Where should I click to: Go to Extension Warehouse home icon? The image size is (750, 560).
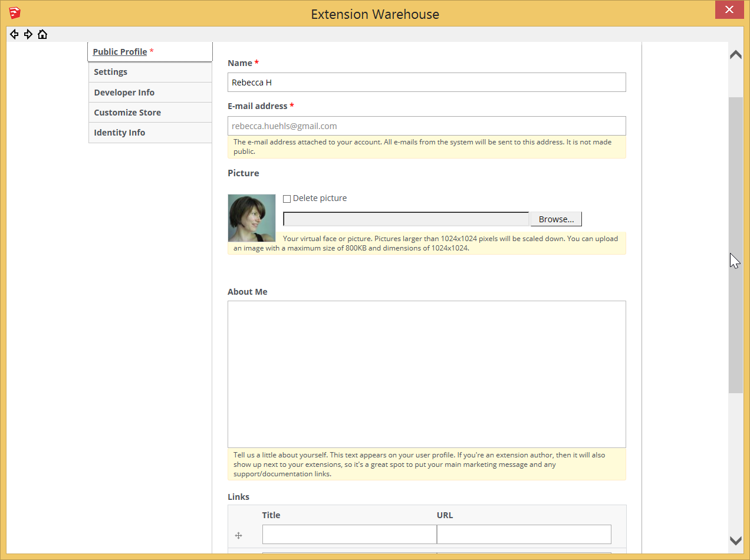pos(42,35)
